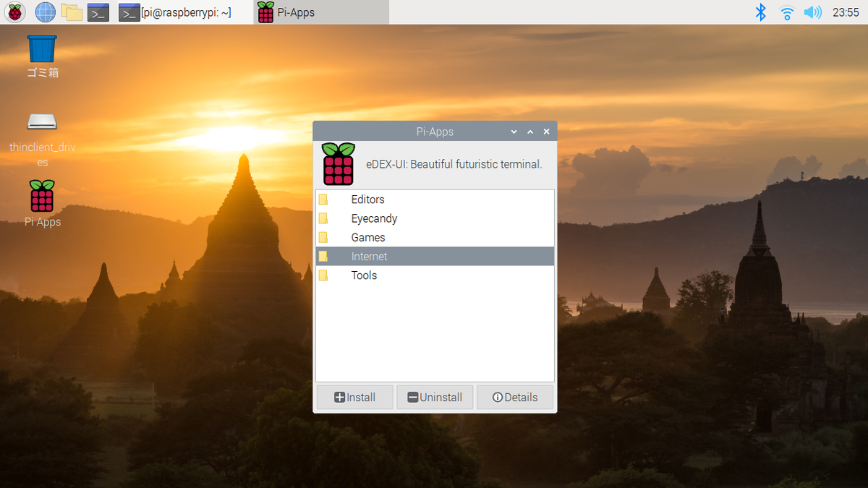Click the Eyecandy folder icon
The height and width of the screenshot is (488, 868).
point(323,218)
